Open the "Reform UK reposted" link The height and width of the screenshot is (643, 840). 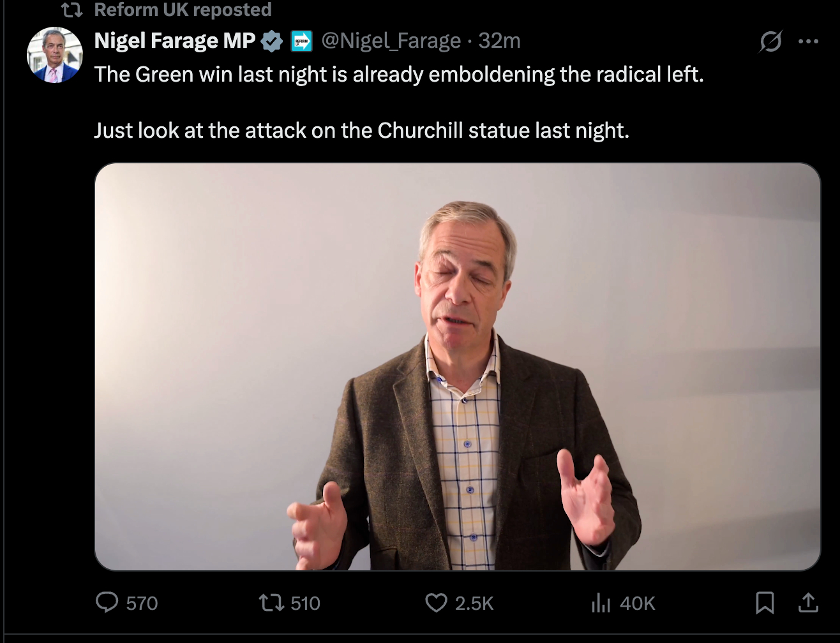[183, 10]
